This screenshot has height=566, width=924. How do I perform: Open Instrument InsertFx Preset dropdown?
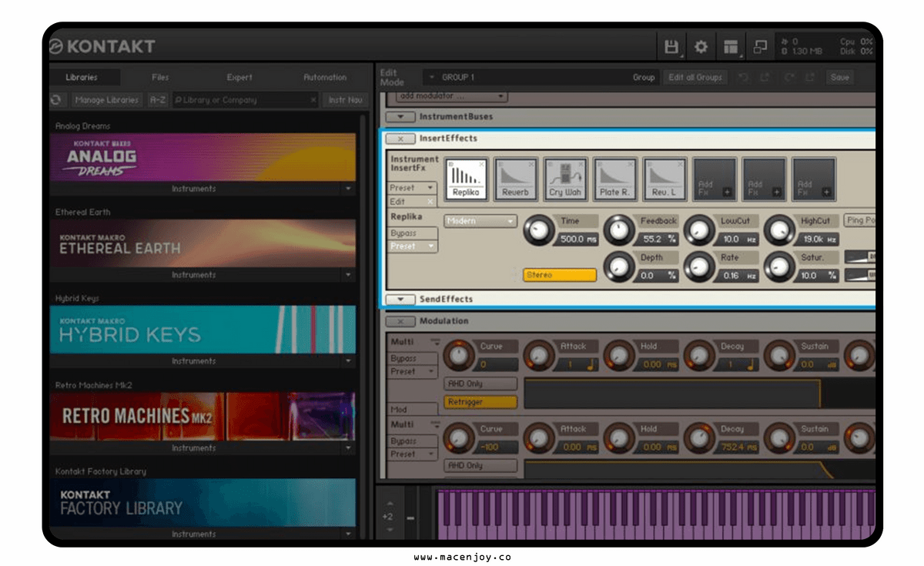tap(413, 188)
